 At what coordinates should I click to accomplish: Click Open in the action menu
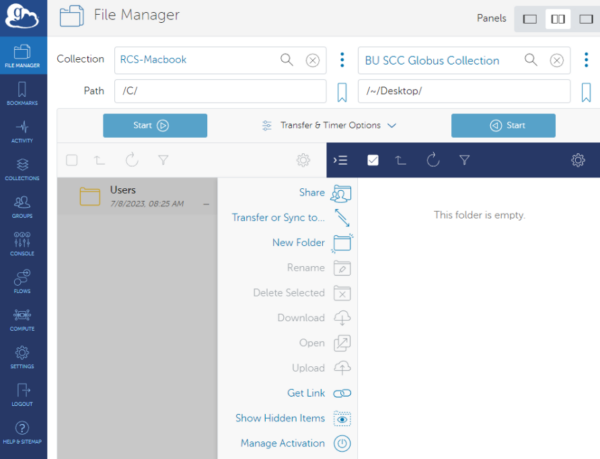coord(325,343)
